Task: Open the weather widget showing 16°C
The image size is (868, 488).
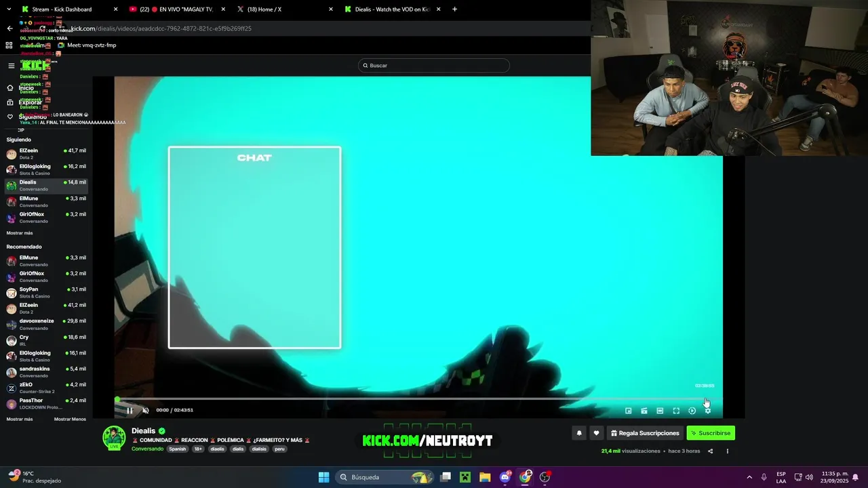Action: click(x=35, y=477)
